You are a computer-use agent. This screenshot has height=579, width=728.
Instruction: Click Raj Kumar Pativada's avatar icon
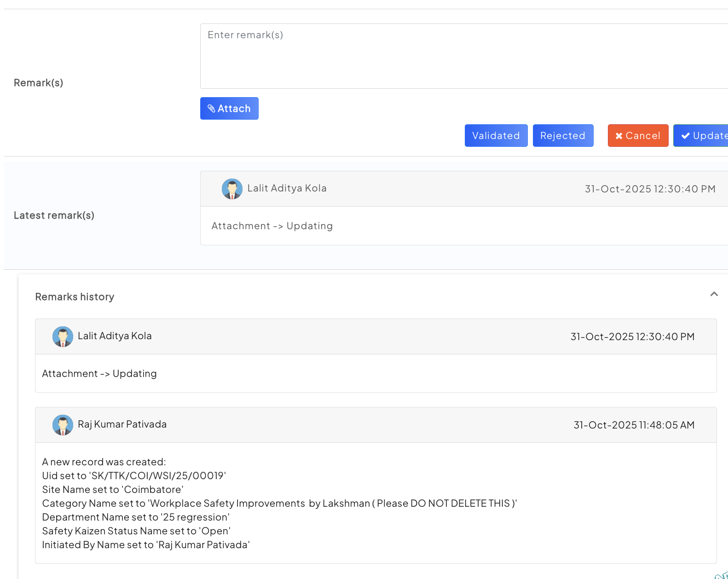[63, 425]
